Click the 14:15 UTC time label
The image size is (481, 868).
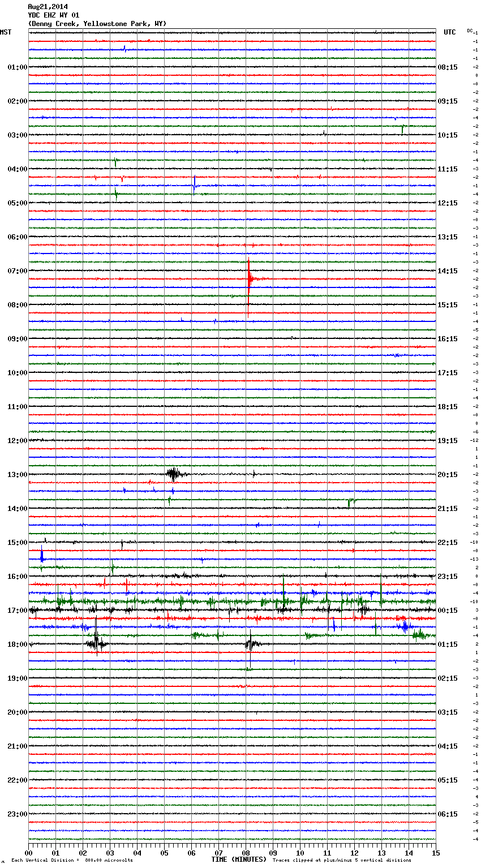[448, 271]
